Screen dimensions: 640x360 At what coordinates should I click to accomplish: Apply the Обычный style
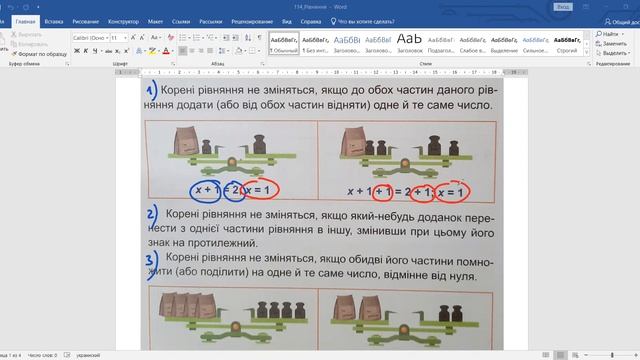tap(284, 44)
